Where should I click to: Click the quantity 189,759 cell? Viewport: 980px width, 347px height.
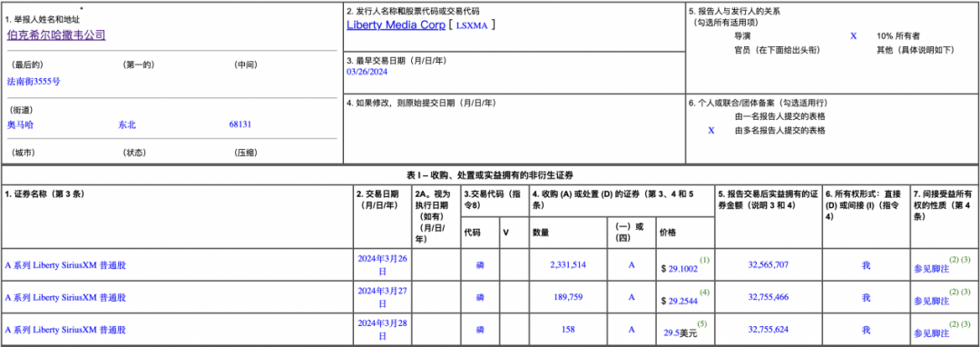click(x=567, y=298)
